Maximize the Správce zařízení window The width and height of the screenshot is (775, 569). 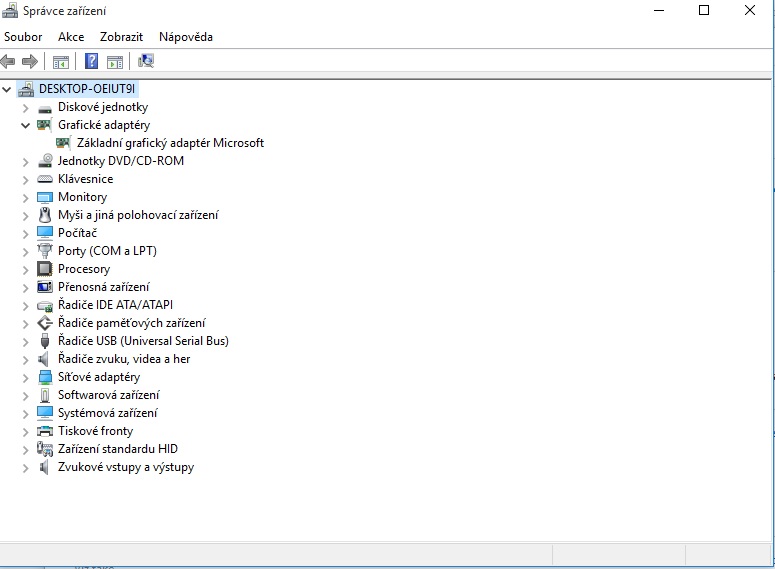[x=704, y=10]
